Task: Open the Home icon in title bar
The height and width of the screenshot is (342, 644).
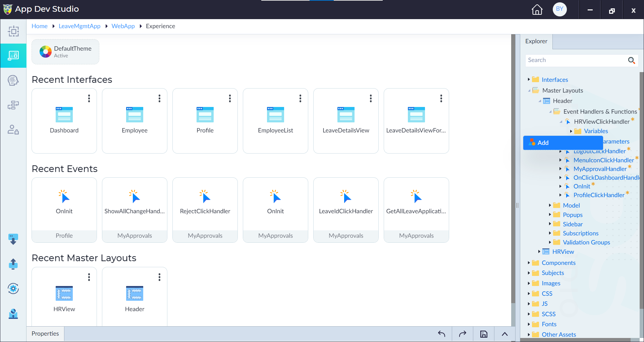Action: point(537,9)
